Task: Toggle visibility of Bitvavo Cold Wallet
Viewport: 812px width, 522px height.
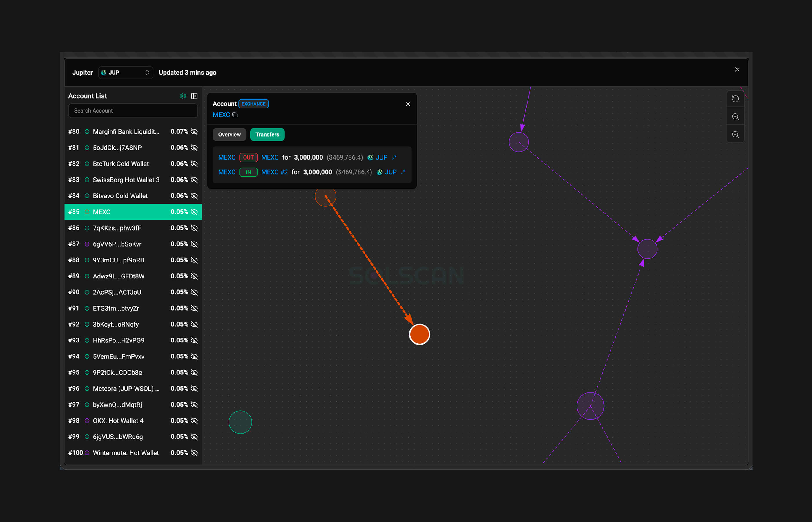Action: (194, 195)
